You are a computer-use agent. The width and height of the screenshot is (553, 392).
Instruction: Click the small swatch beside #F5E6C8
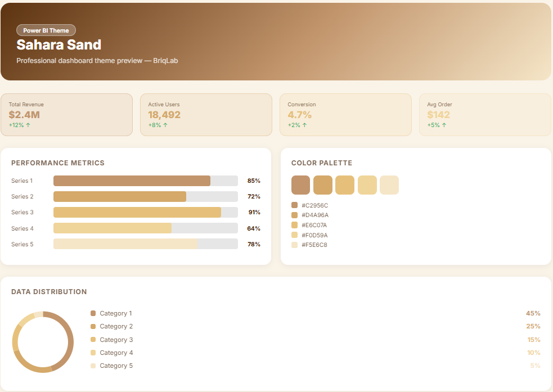(294, 245)
